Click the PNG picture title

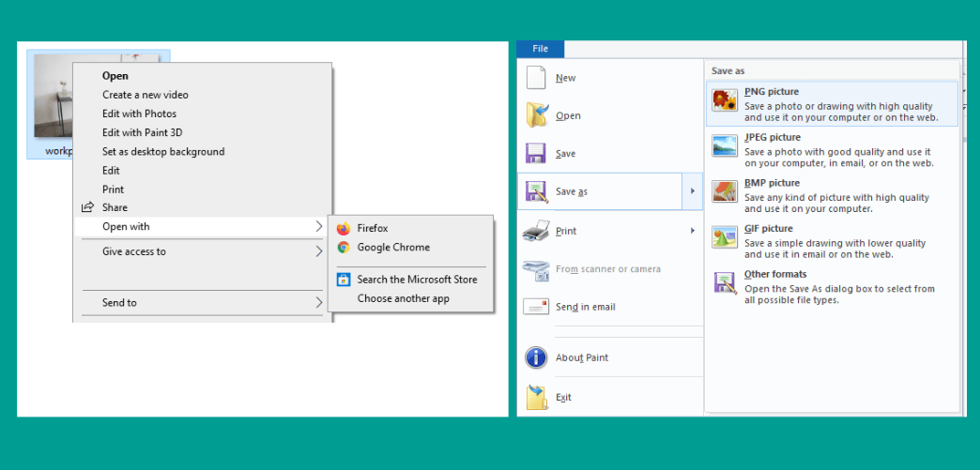[772, 92]
